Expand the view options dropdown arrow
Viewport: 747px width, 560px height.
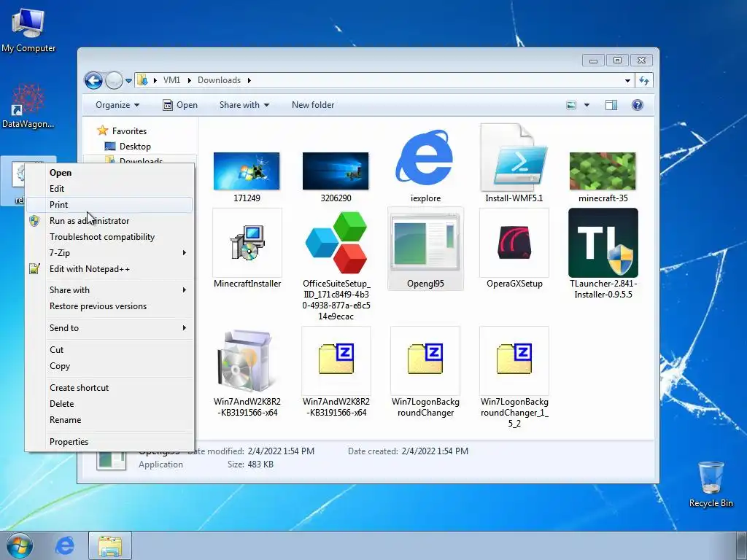tap(587, 105)
